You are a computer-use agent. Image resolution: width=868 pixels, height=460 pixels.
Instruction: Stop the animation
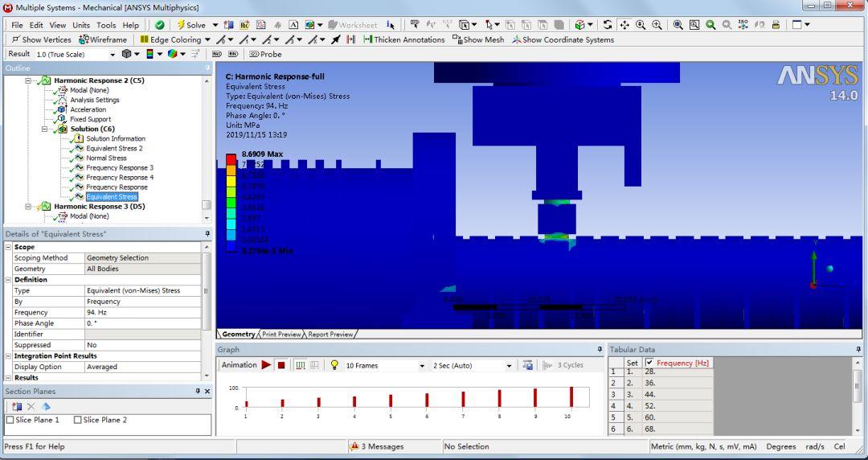click(x=281, y=365)
